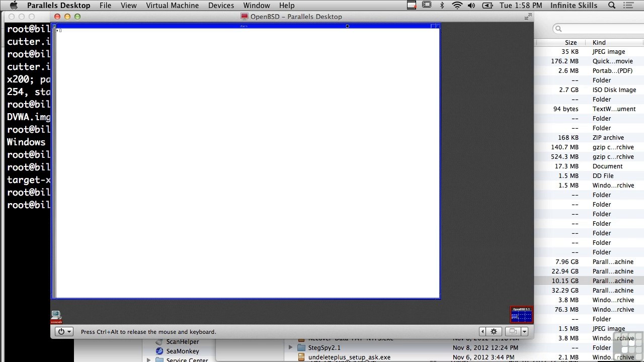This screenshot has height=362, width=644.
Task: Enter full screen for OpenBSD window
Action: (528, 17)
